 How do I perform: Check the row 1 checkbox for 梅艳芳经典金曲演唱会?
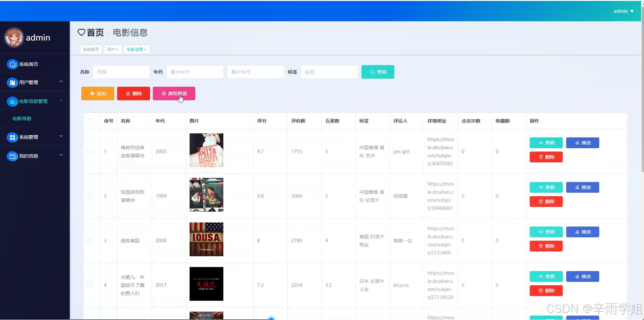pos(90,151)
